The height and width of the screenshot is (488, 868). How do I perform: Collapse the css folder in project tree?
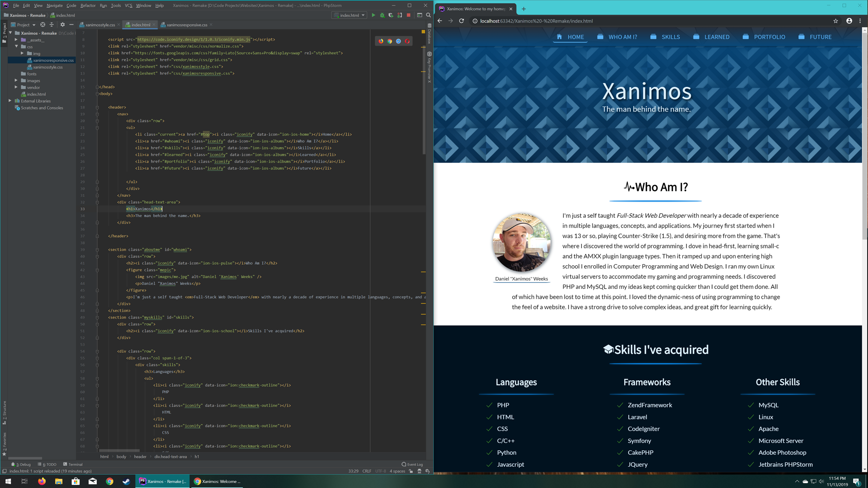pyautogui.click(x=16, y=47)
